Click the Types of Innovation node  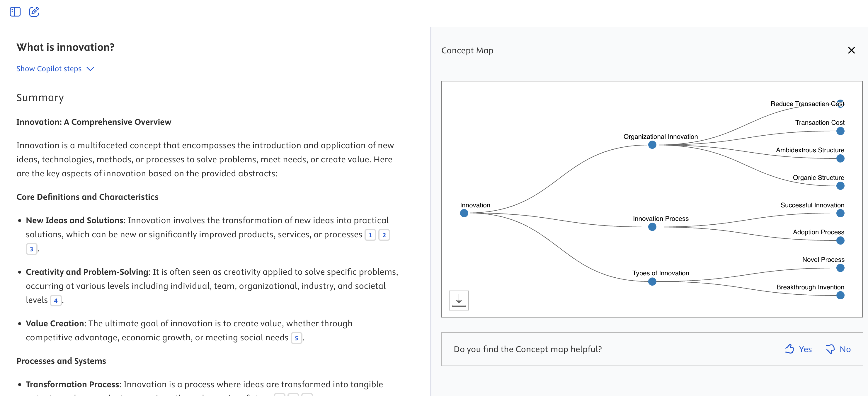pos(652,281)
